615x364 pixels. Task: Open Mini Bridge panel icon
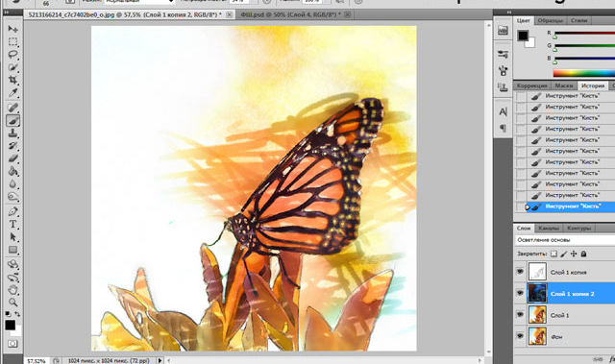click(503, 30)
